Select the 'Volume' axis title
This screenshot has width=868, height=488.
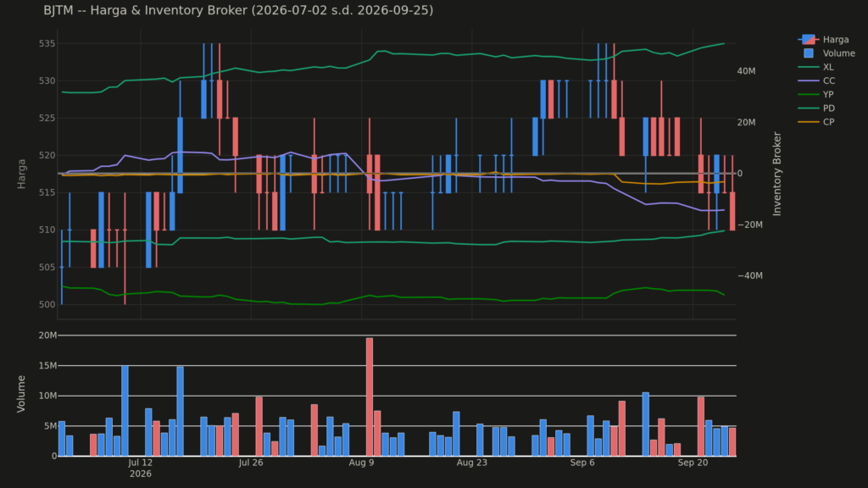click(21, 393)
